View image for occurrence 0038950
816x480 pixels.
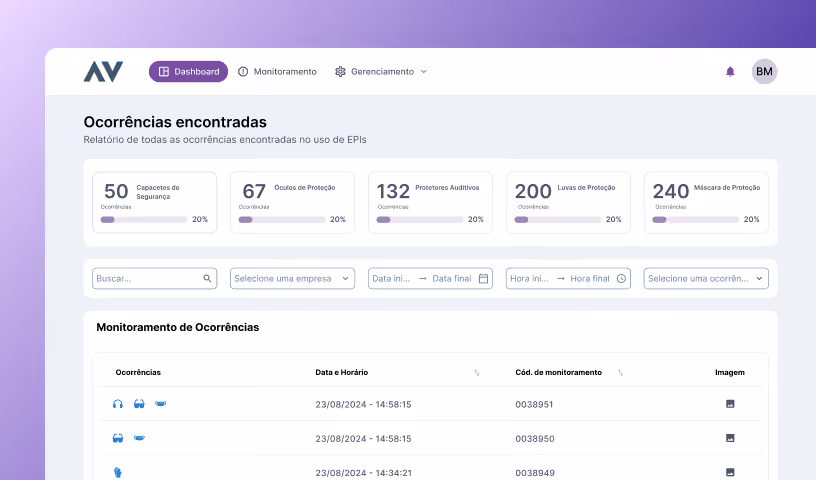(730, 438)
